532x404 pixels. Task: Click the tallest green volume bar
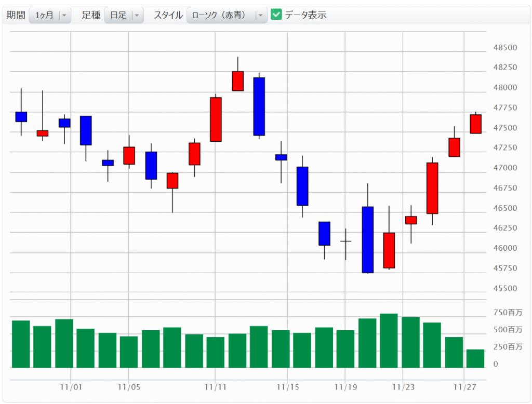(x=389, y=341)
